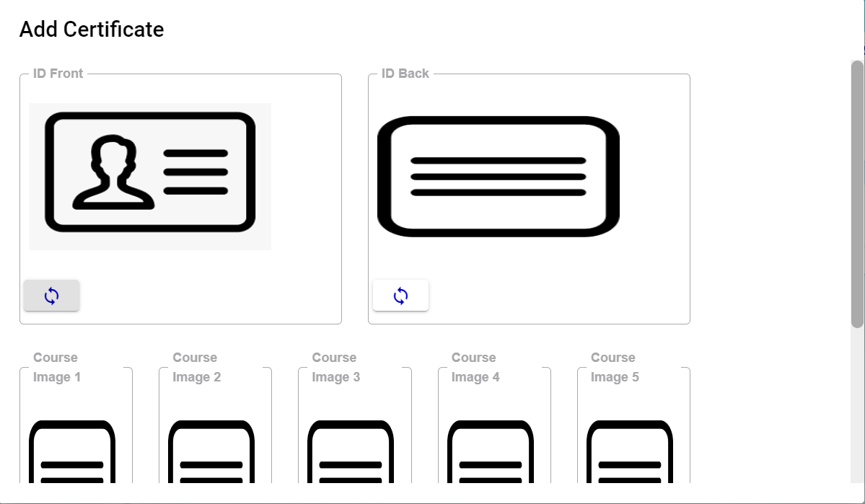Image resolution: width=865 pixels, height=504 pixels.
Task: Click the vertical scrollbar thumb
Action: point(857,194)
